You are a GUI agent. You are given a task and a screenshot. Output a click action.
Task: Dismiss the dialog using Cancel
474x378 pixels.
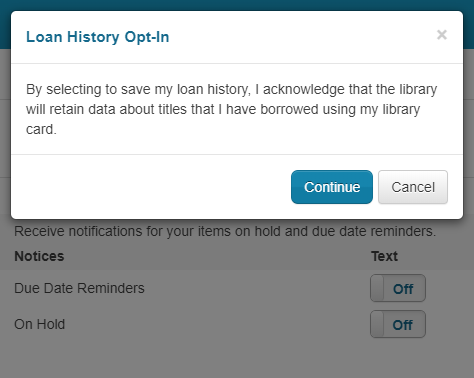point(413,187)
